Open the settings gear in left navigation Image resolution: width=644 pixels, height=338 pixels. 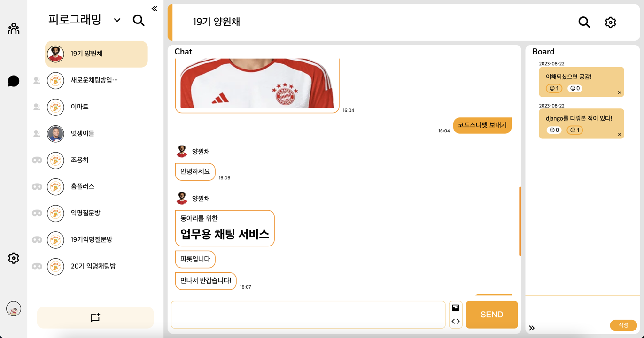pos(14,258)
